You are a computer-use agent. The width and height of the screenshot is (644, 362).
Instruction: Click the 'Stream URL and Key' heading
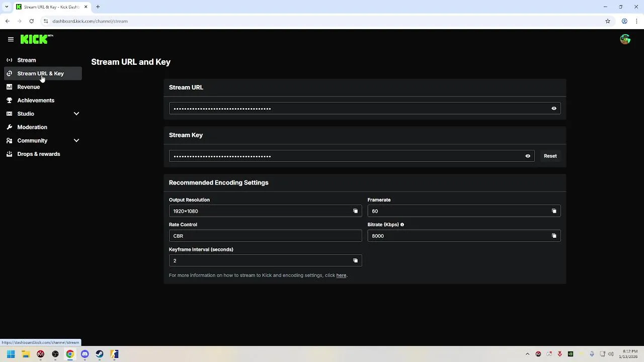click(x=131, y=62)
